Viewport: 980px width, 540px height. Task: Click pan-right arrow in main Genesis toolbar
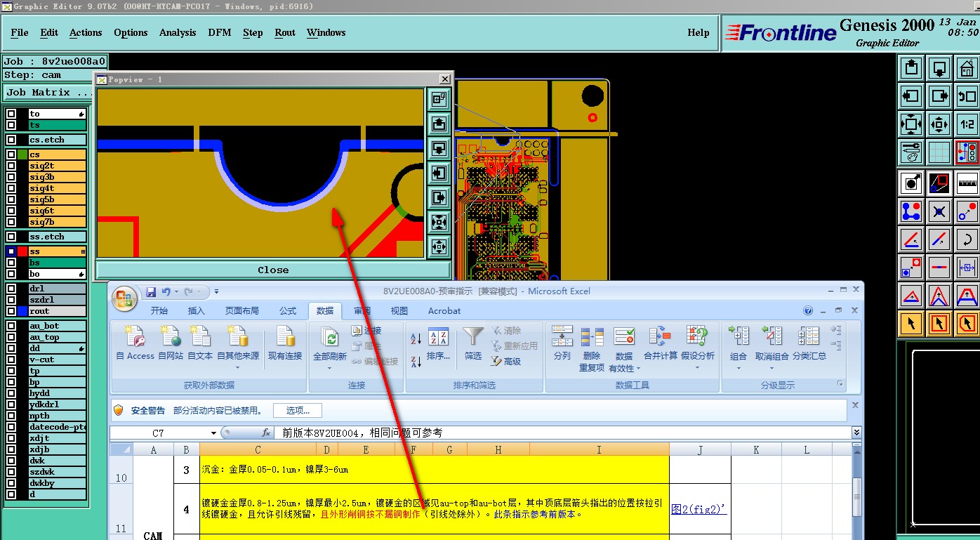click(x=939, y=96)
